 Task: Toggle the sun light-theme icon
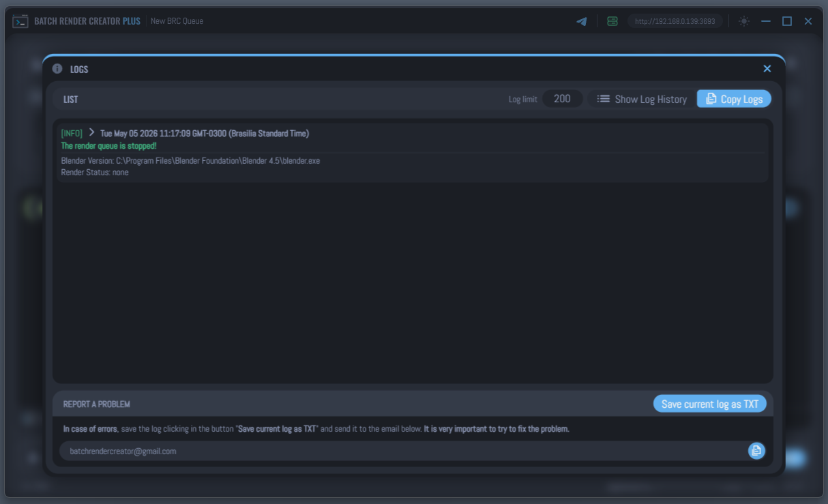point(744,21)
